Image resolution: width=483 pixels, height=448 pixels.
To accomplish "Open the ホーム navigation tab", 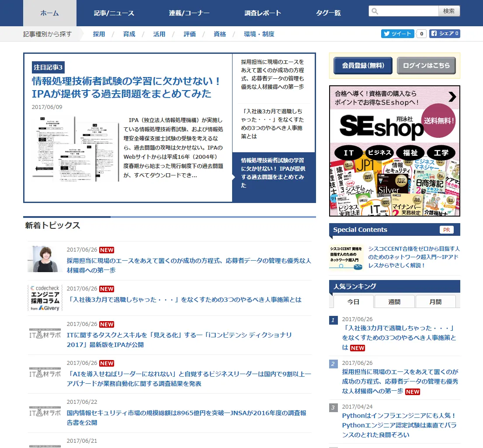I will coord(49,13).
